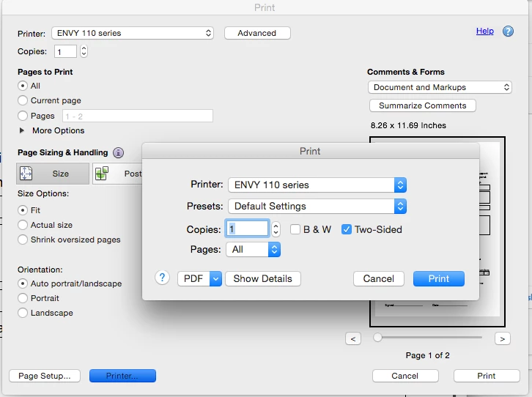Open Pages All dropdown
This screenshot has width=532, height=397.
click(254, 250)
